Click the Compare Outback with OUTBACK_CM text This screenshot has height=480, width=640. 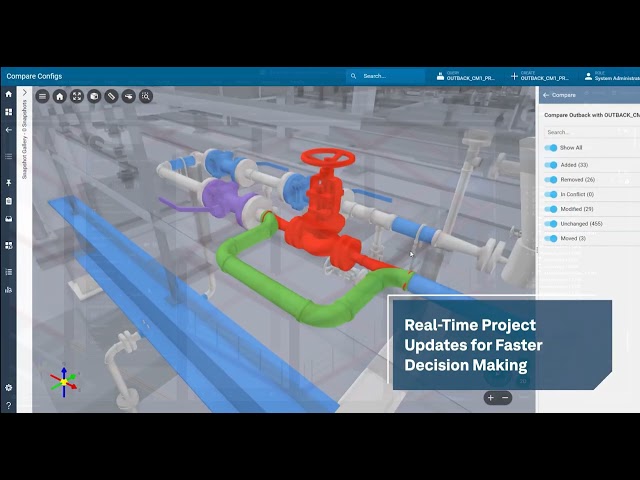tap(592, 115)
